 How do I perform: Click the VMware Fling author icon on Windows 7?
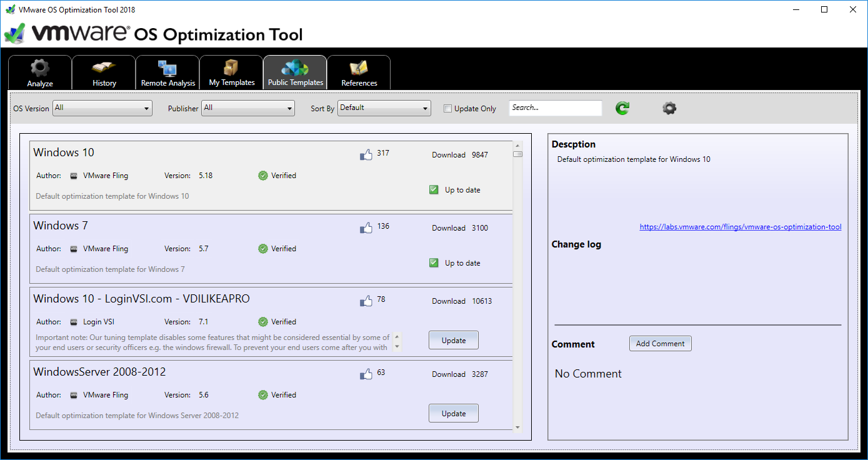[74, 249]
